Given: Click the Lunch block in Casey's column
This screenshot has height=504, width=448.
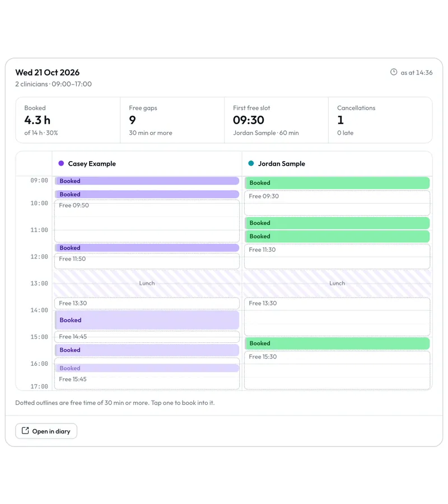Looking at the screenshot, I should click(147, 283).
